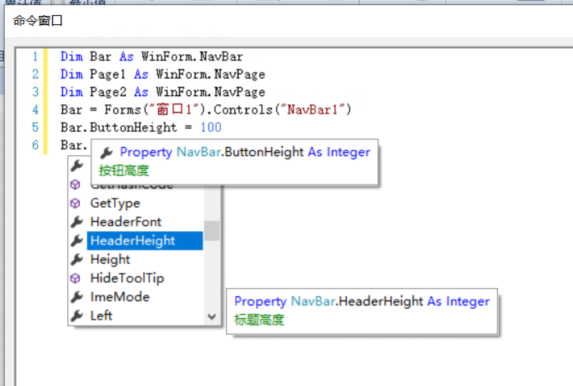Click wrench icon beside HeaderFont
Image resolution: width=573 pixels, height=386 pixels.
[x=77, y=222]
